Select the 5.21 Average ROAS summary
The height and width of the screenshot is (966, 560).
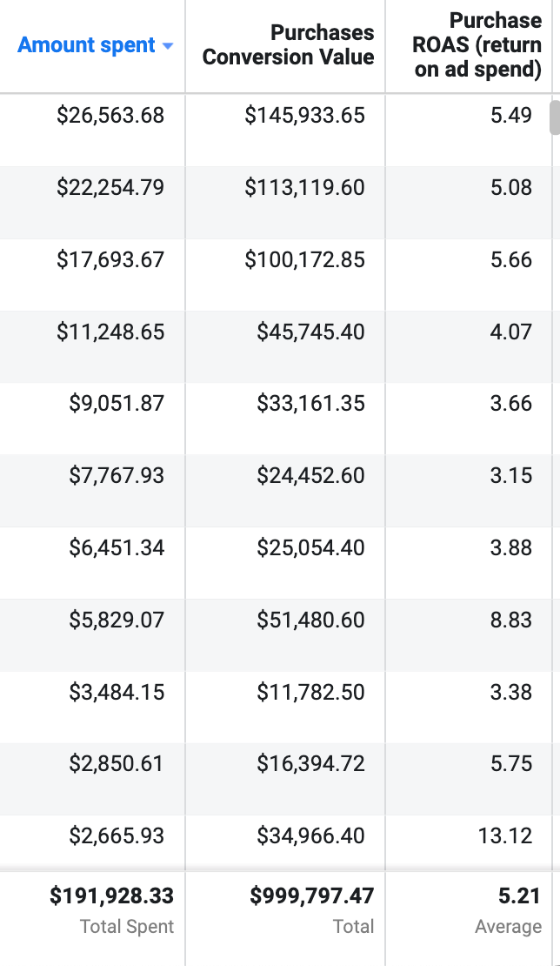(x=520, y=896)
